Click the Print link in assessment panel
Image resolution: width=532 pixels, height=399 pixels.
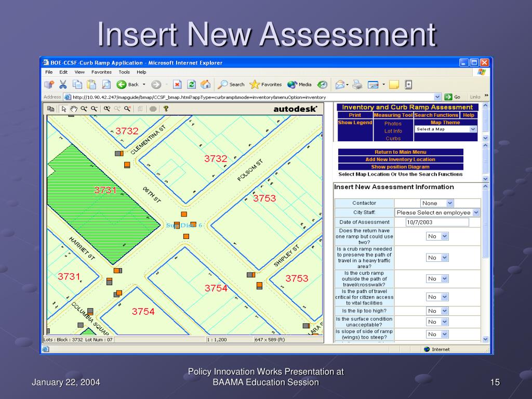pyautogui.click(x=355, y=115)
